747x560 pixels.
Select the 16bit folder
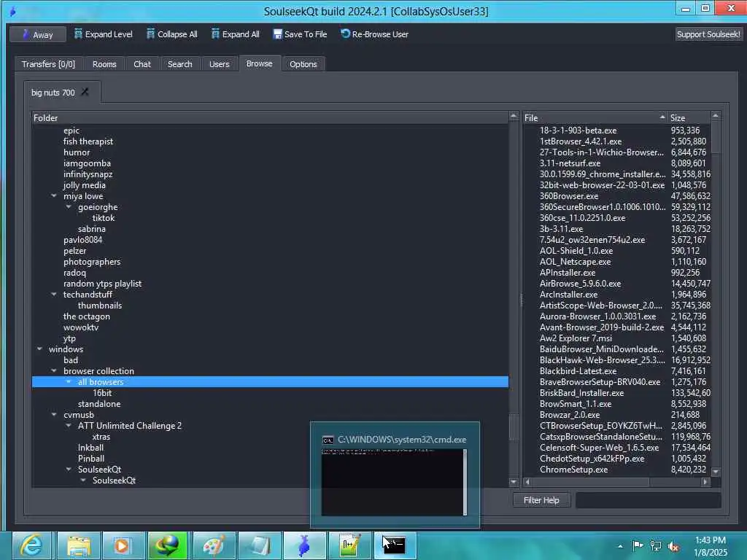coord(102,393)
